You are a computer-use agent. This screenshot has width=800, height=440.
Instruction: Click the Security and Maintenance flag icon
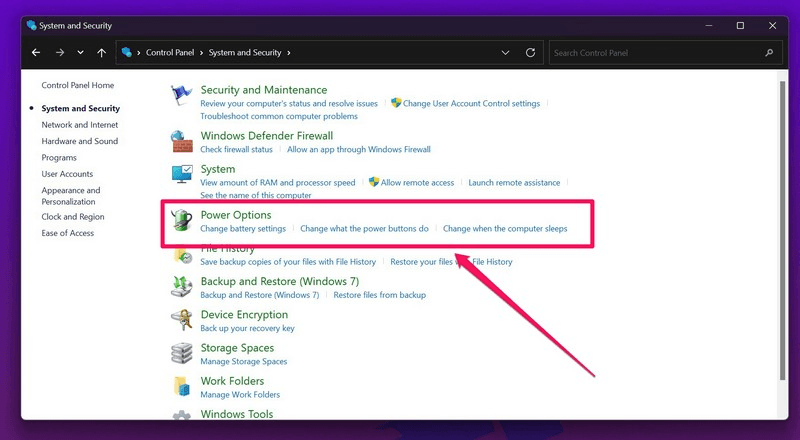click(x=181, y=95)
